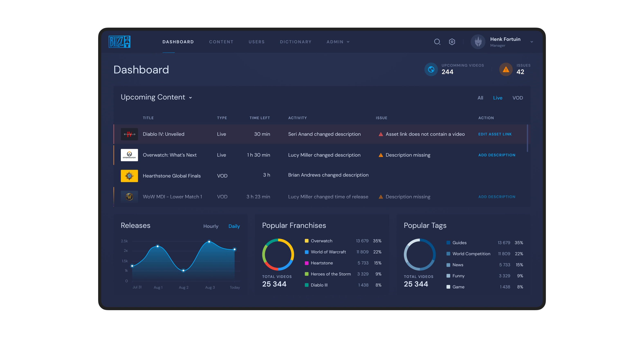Screen dimensions: 644x338
Task: Expand the Upcoming Content dropdown
Action: (190, 98)
